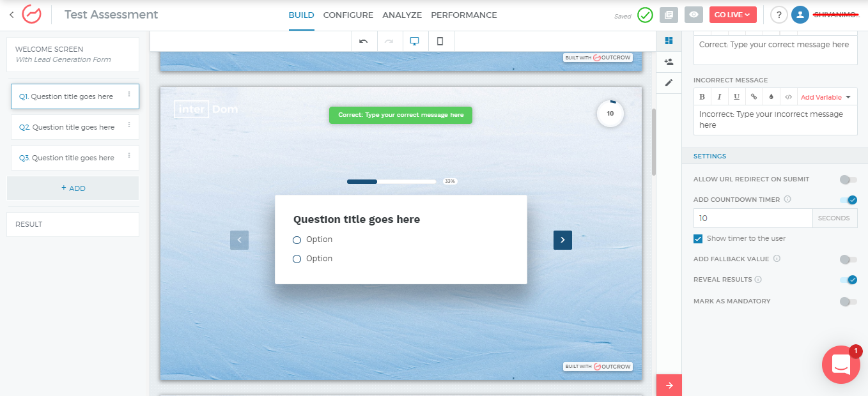The height and width of the screenshot is (396, 868).
Task: Open the add-user panel icon
Action: click(x=669, y=62)
